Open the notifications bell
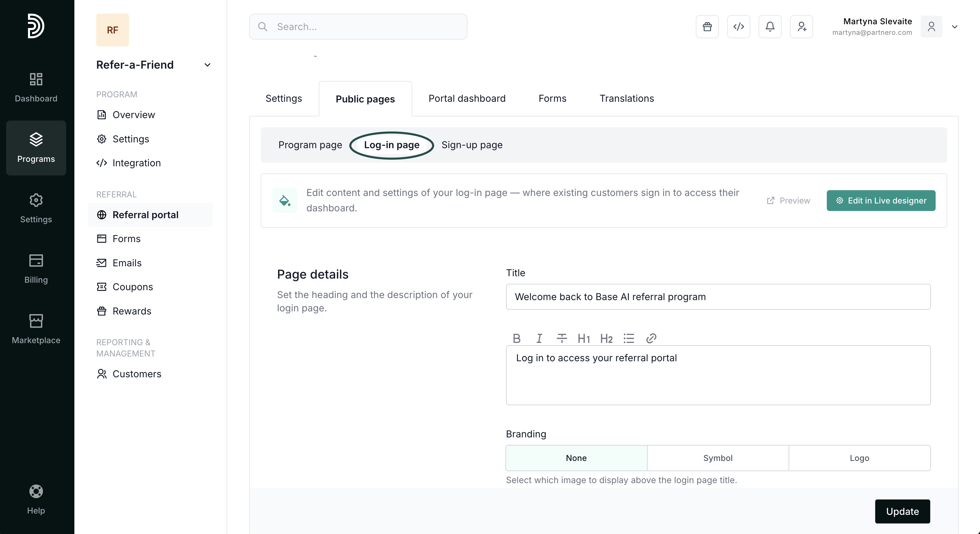Screen dimensions: 980x534 [769, 27]
